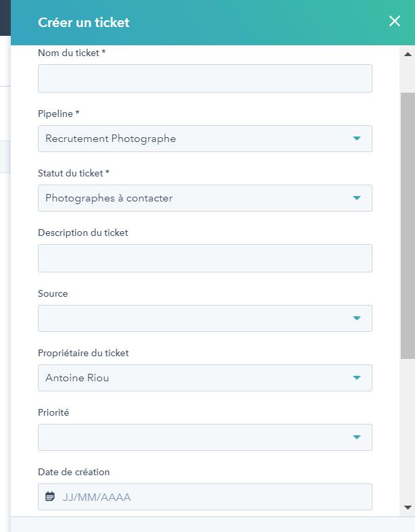Click the scrollbar track below the thumb

point(408,433)
